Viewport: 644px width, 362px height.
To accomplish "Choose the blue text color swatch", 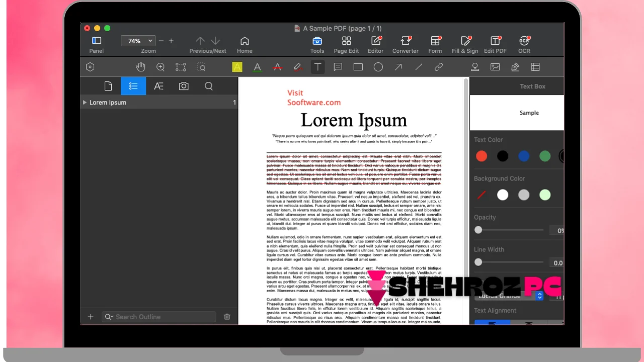I will (524, 156).
